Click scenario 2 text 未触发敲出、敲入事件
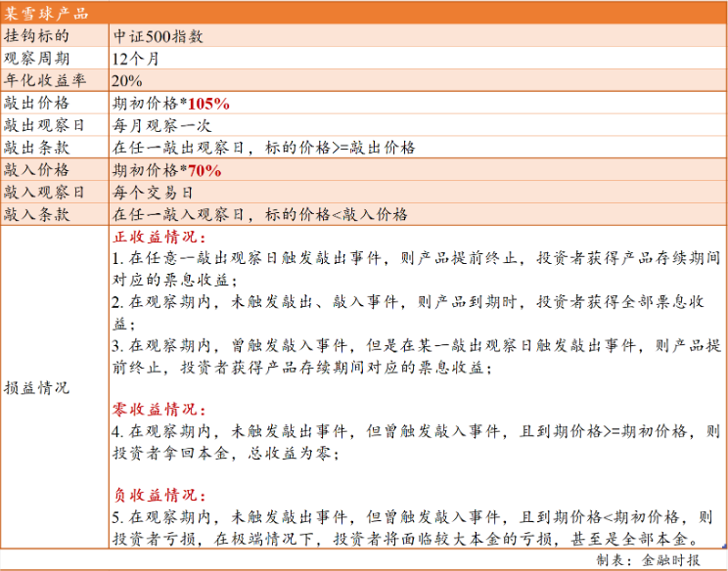 point(314,302)
